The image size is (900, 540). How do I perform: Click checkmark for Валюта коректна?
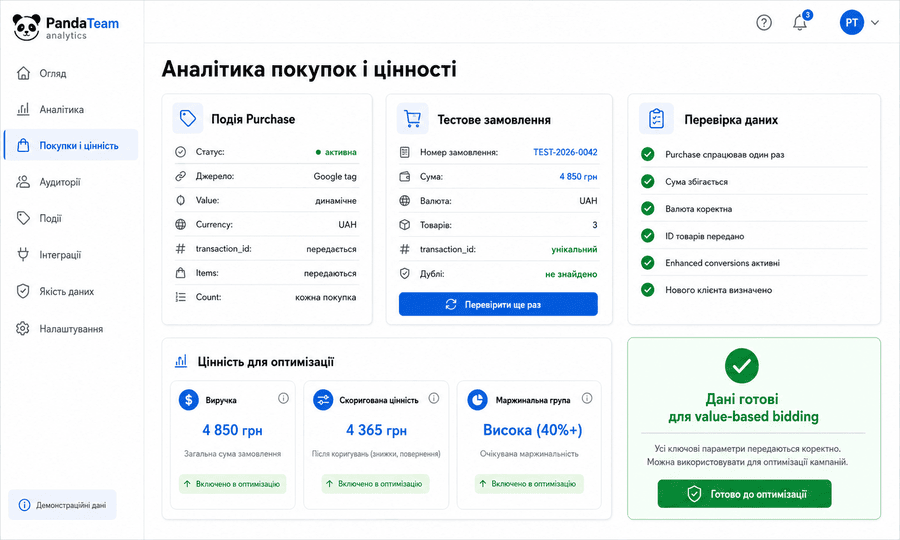[x=647, y=208]
